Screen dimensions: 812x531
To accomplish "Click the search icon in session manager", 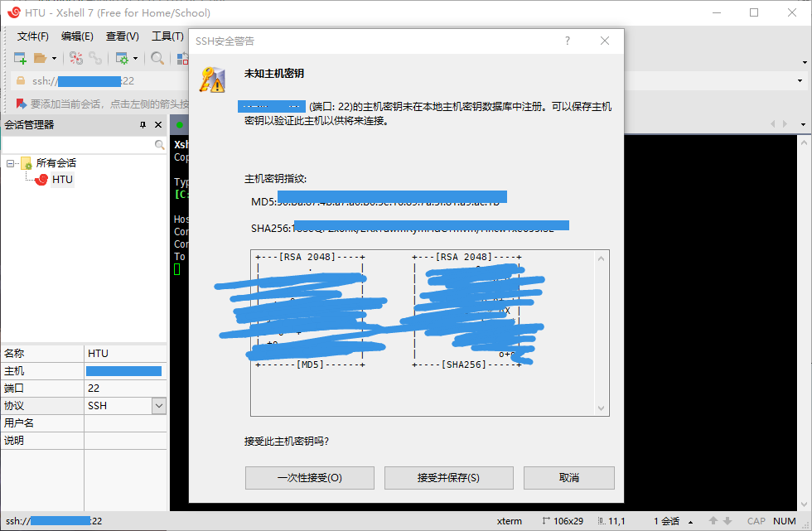I will pos(160,144).
